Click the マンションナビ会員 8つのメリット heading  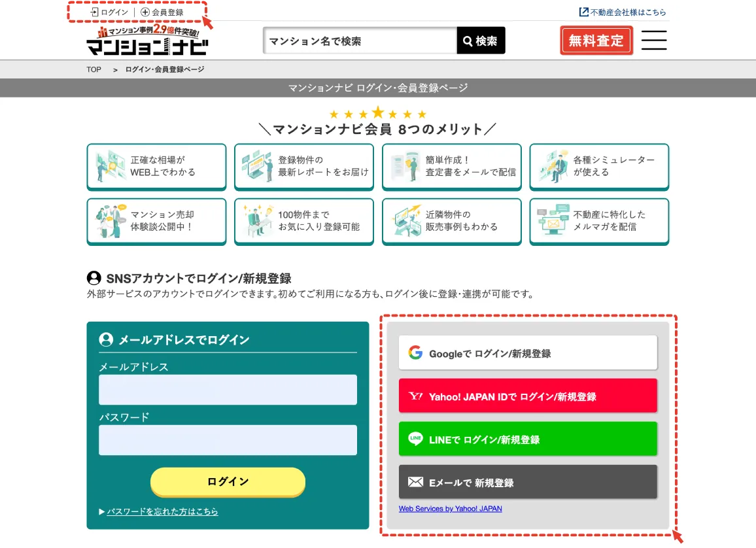click(x=377, y=129)
